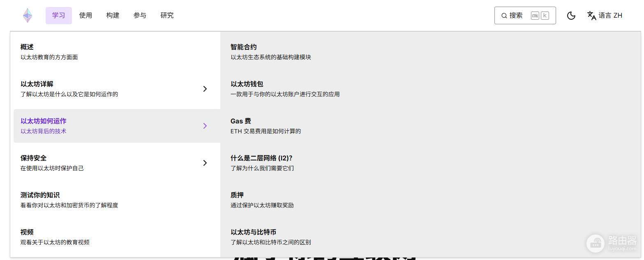Click the Ethereum diamond logo

pos(28,16)
